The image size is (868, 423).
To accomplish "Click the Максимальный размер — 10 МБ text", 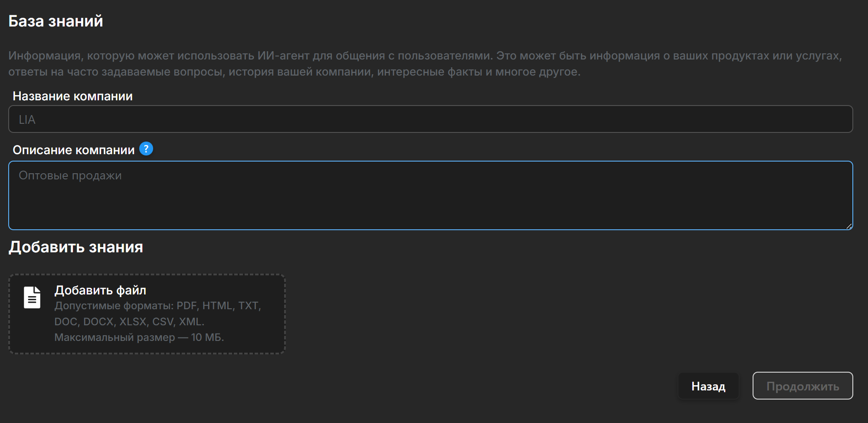I will click(x=139, y=337).
